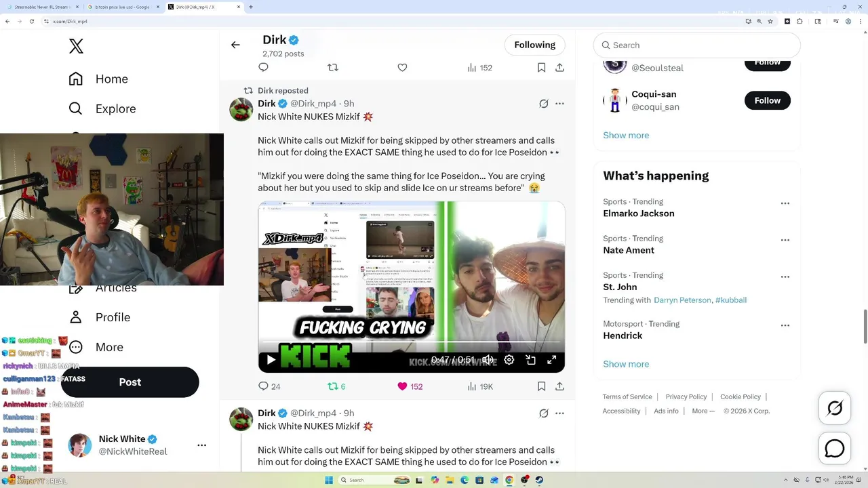Like the top partially shown post
868x488 pixels.
(402, 67)
